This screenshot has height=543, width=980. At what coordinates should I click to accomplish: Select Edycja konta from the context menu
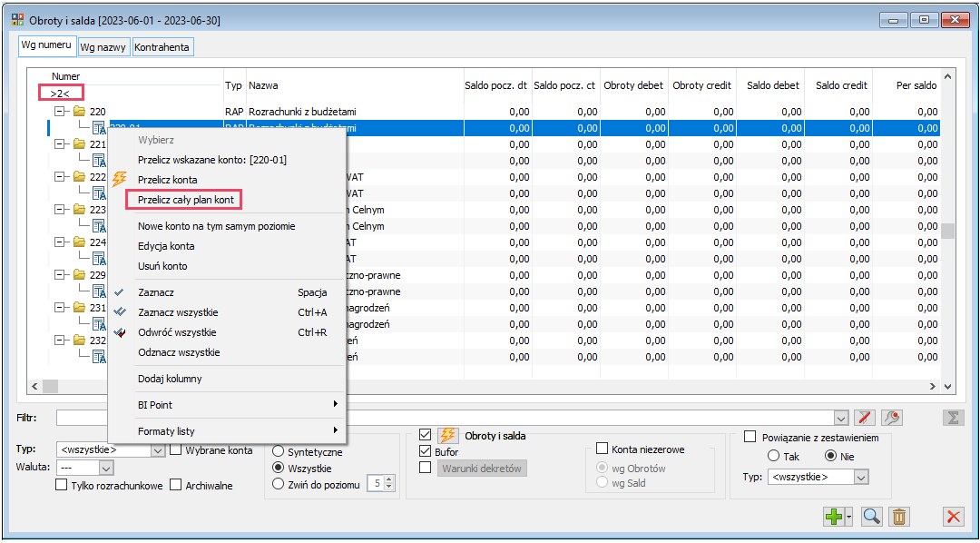point(166,246)
